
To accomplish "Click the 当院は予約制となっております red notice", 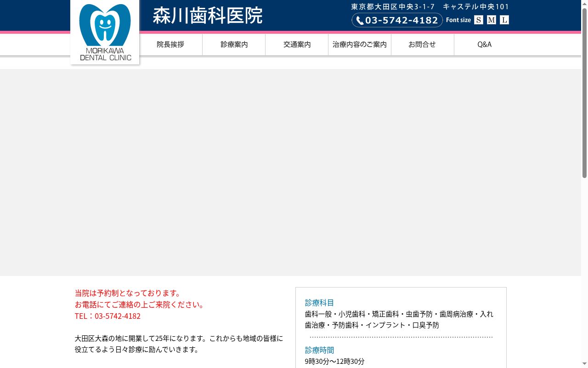I will 129,293.
